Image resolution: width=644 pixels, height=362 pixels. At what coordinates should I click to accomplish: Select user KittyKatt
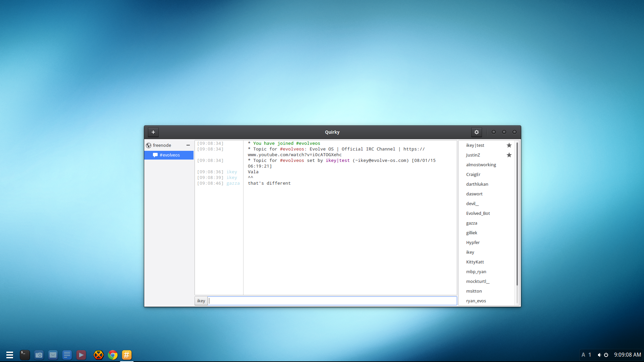(475, 262)
